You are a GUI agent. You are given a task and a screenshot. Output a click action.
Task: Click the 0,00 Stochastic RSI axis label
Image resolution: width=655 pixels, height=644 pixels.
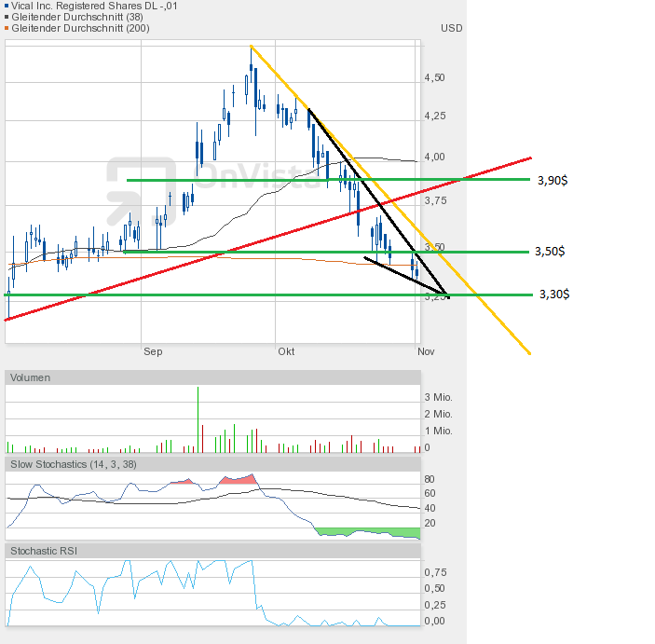point(435,621)
